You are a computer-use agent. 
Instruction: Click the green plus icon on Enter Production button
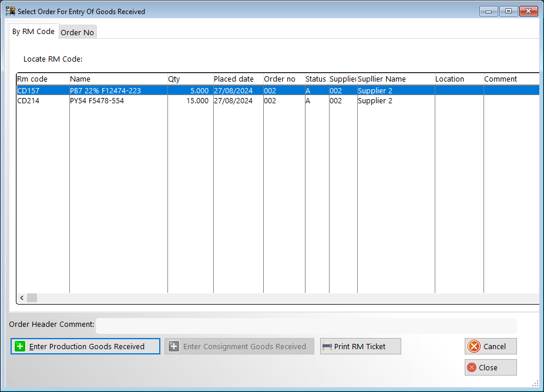[x=20, y=346]
